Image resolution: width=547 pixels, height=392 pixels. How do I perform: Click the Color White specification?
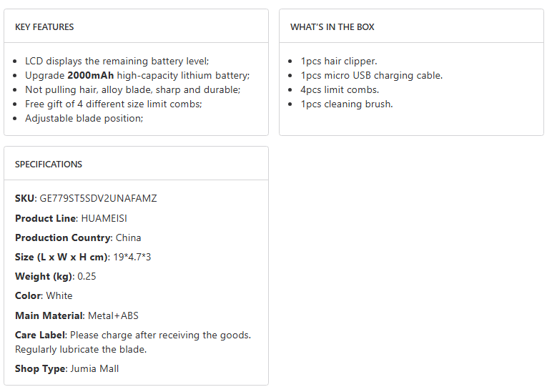[44, 295]
